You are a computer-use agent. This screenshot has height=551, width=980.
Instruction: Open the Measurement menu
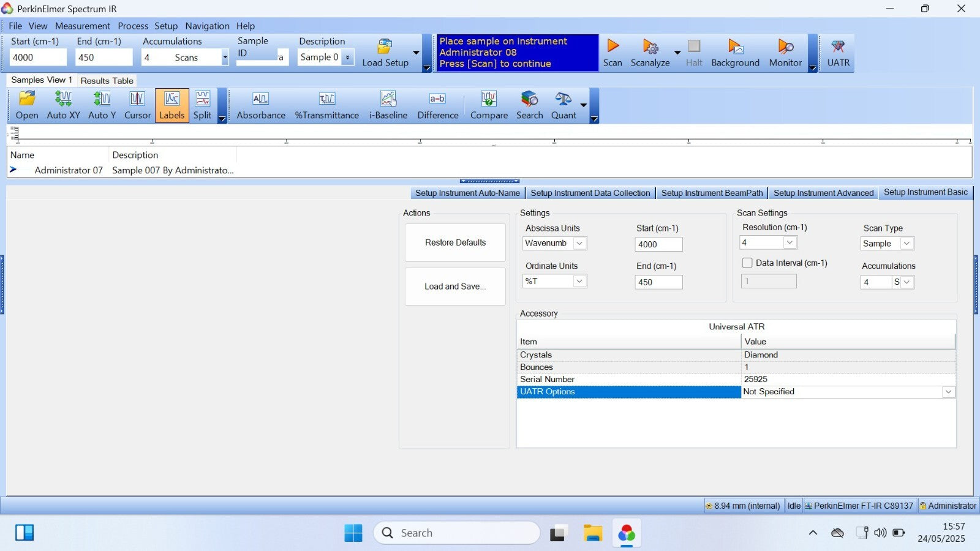click(82, 26)
